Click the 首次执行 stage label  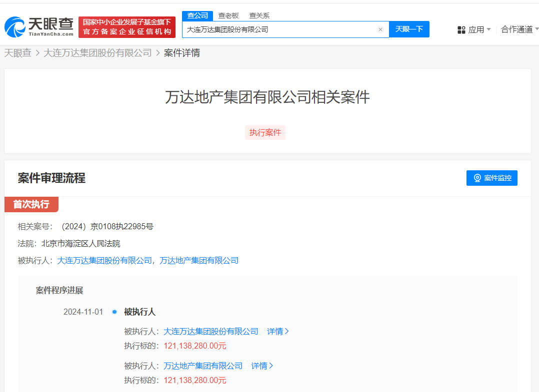[x=31, y=204]
